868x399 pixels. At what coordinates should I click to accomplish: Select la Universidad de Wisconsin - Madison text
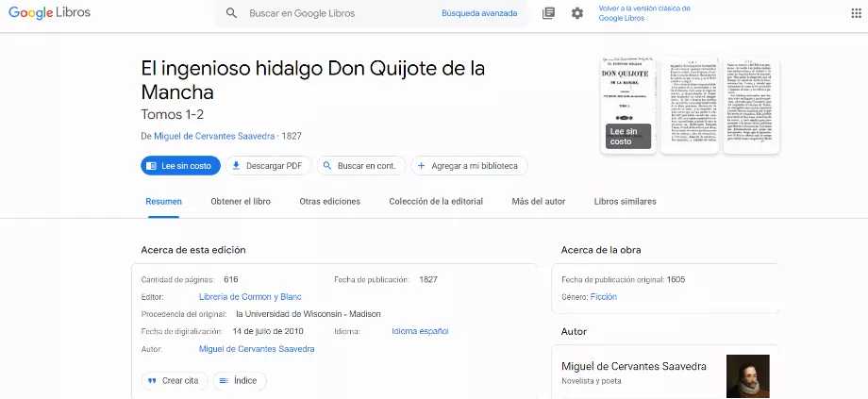(309, 314)
